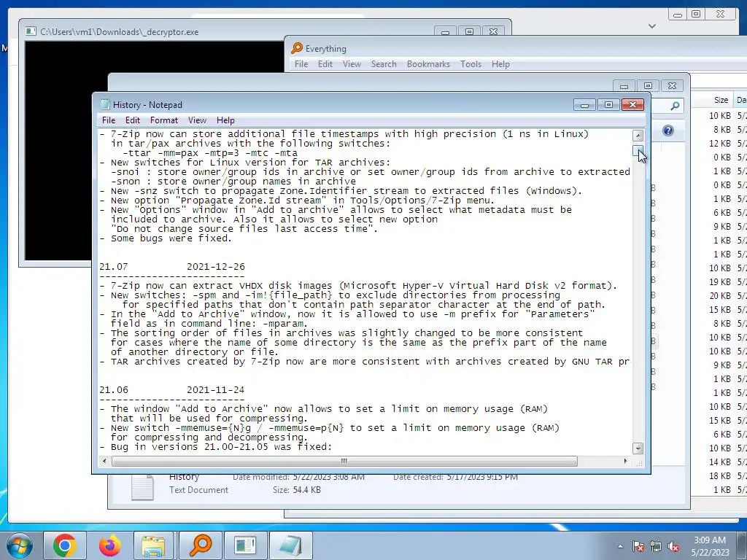Click the "2021-12-26" date in Notepad

click(216, 267)
